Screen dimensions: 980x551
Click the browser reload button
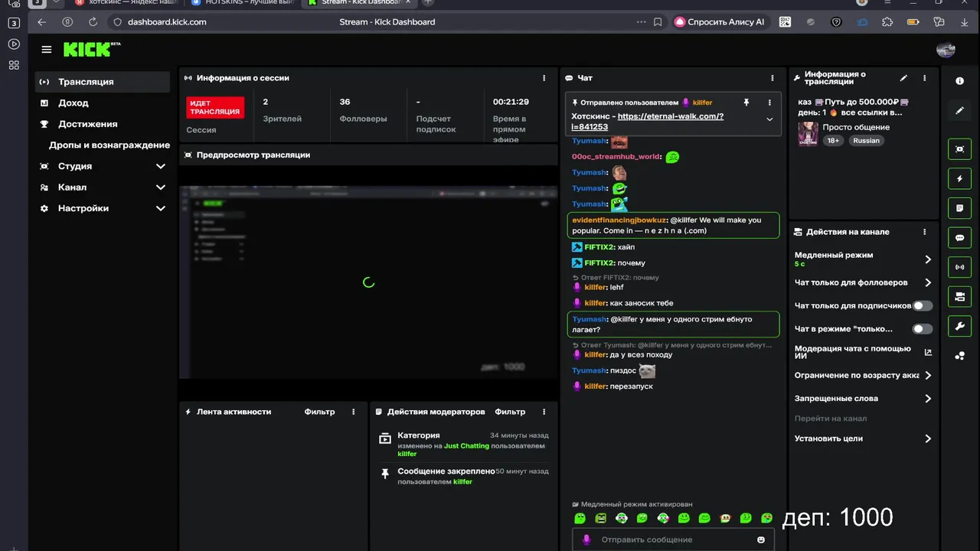[93, 22]
